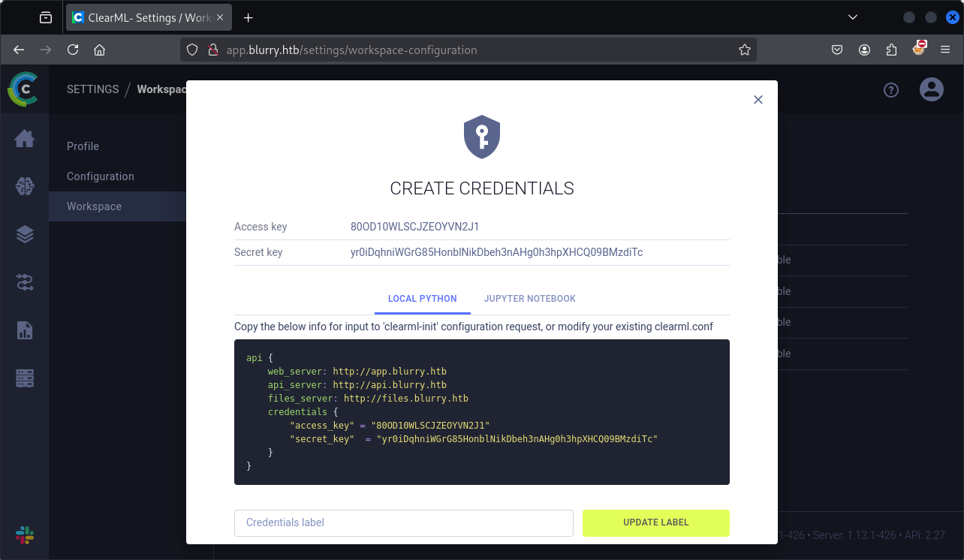Expand the browser tab list dropdown
The width and height of the screenshot is (964, 560).
853,17
